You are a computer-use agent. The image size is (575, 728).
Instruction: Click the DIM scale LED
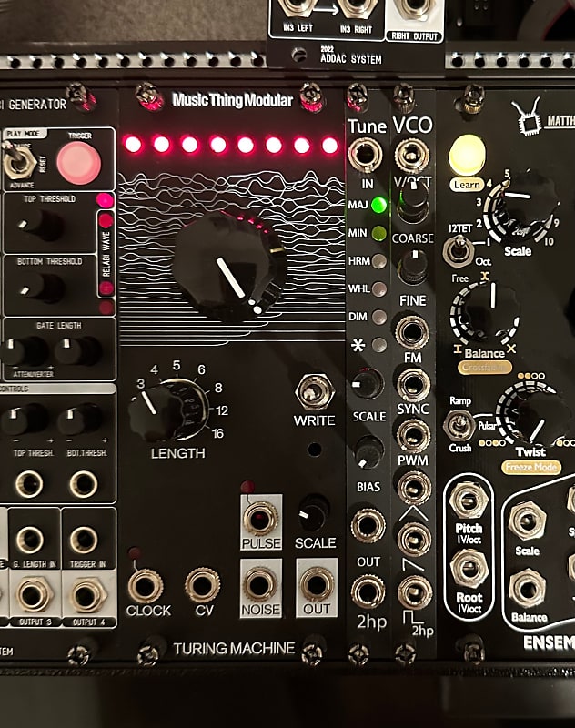point(379,317)
